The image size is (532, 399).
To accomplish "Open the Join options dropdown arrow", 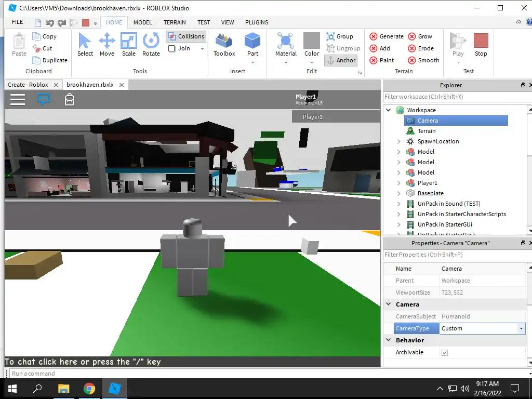I will point(202,49).
